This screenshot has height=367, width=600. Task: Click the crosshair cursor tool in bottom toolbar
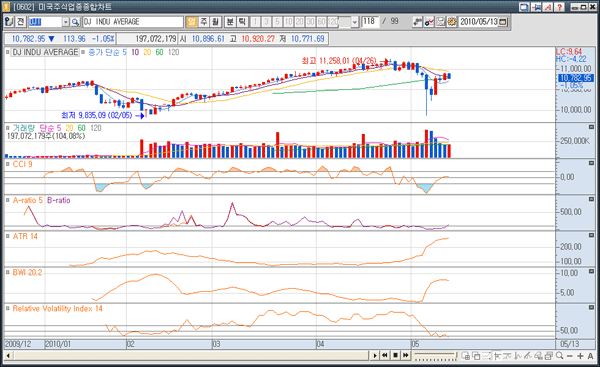tap(497, 356)
